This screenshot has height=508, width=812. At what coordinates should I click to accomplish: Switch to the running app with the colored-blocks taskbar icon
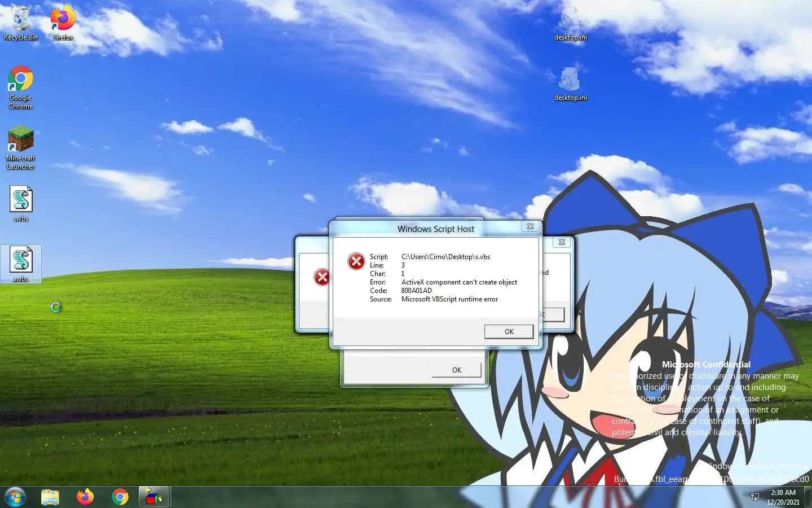click(x=154, y=497)
